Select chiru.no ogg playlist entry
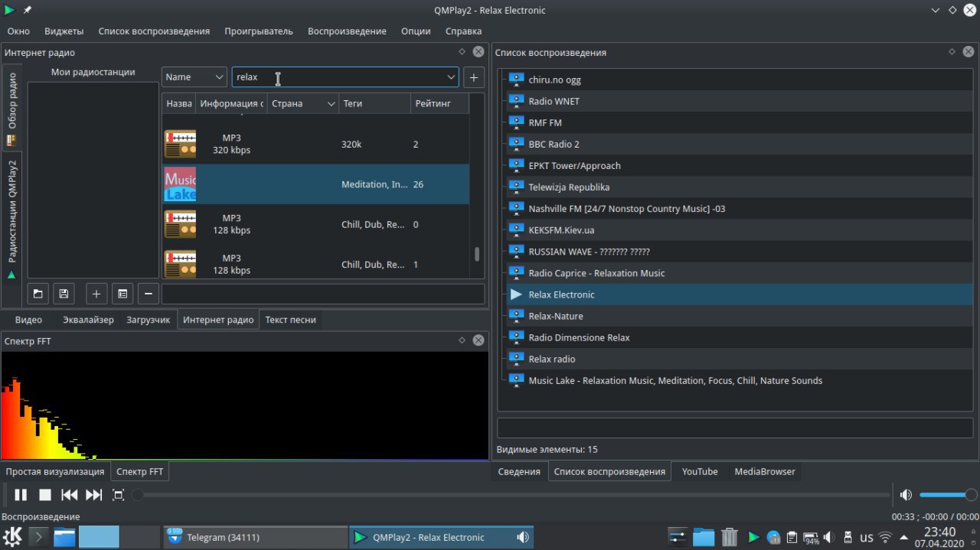 click(x=740, y=80)
